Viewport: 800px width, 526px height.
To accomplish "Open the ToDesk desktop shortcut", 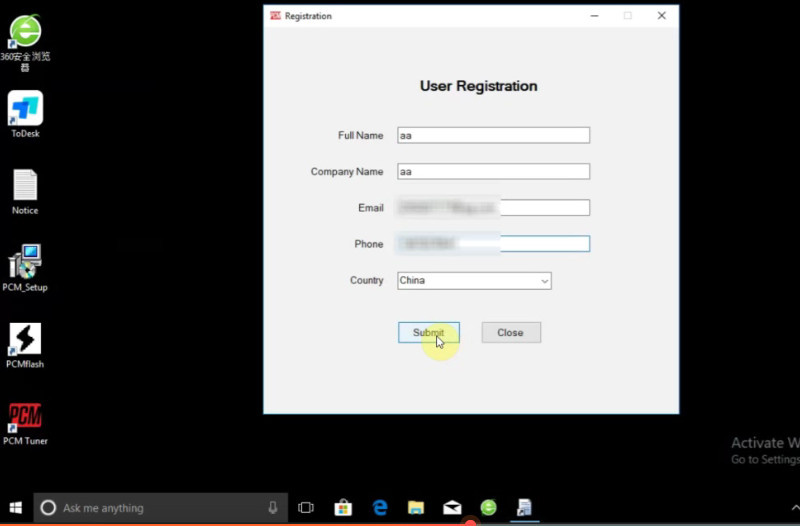I will (25, 109).
